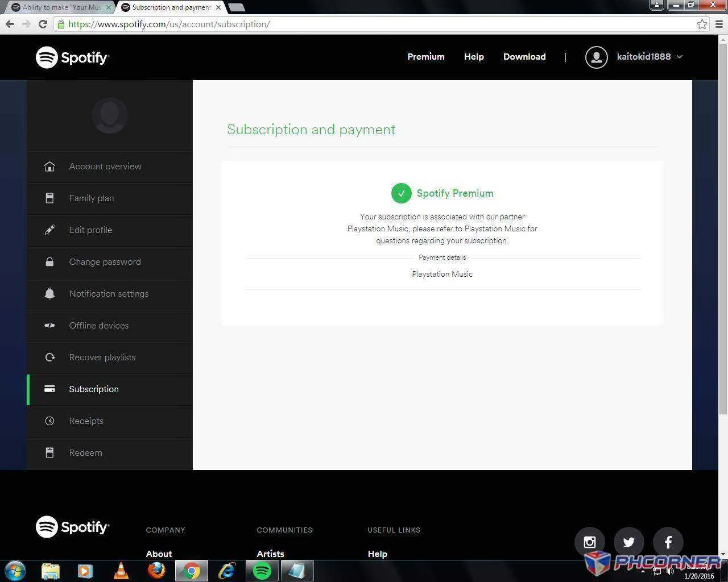728x582 pixels.
Task: Click the Account overview home icon
Action: tap(49, 167)
